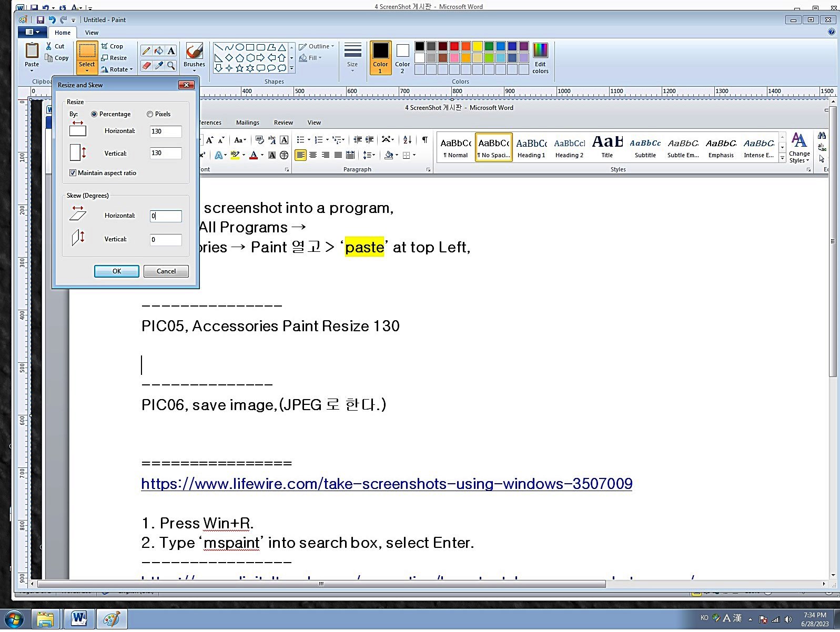Choose the Down arrow shape
This screenshot has height=632, width=840.
218,68
